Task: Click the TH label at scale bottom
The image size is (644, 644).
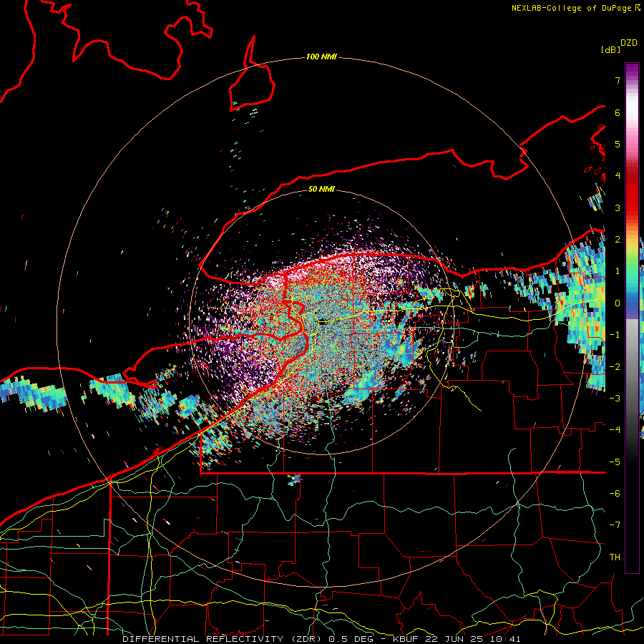Action: (615, 557)
